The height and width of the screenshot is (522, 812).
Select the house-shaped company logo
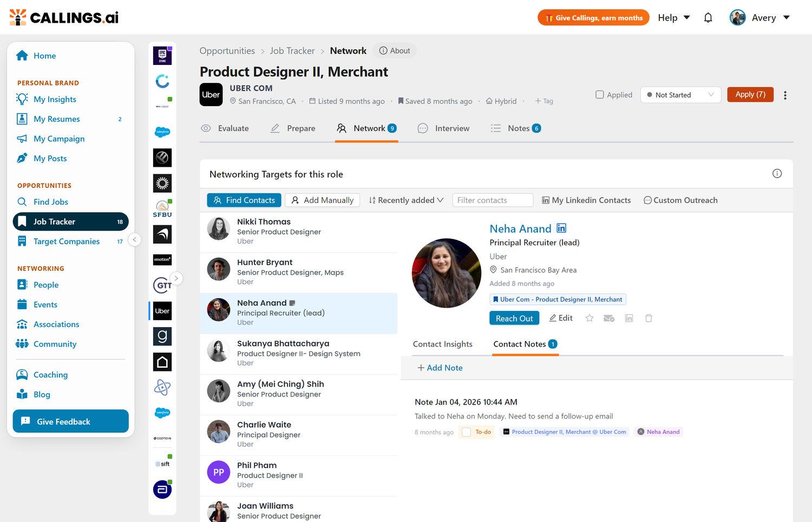(x=162, y=362)
